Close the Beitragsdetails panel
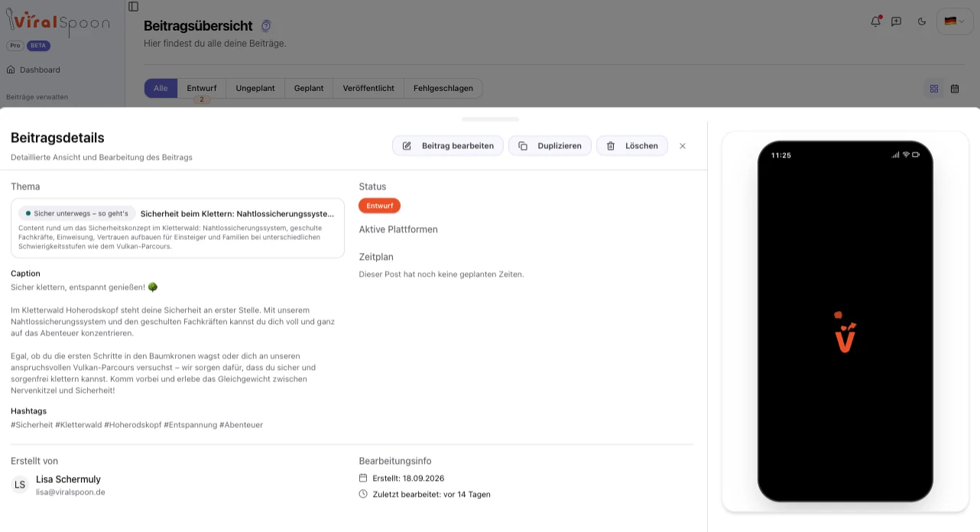The image size is (980, 532). 683,146
